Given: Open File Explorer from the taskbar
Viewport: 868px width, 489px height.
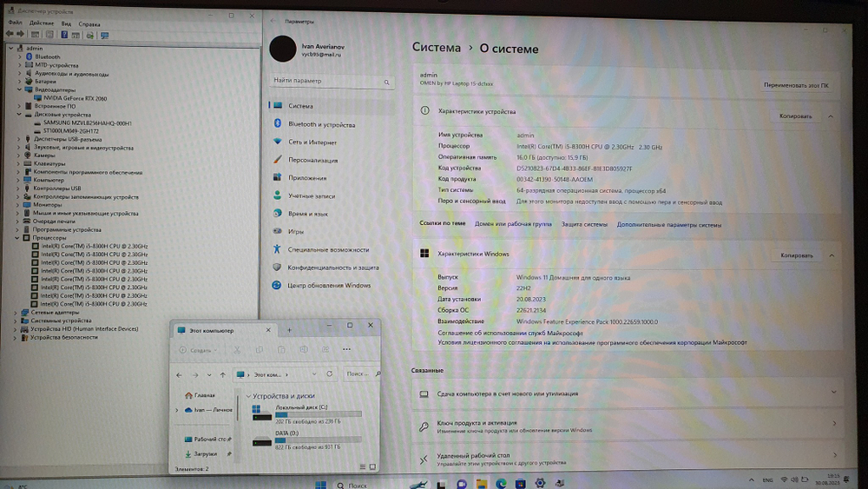Looking at the screenshot, I should (x=482, y=484).
